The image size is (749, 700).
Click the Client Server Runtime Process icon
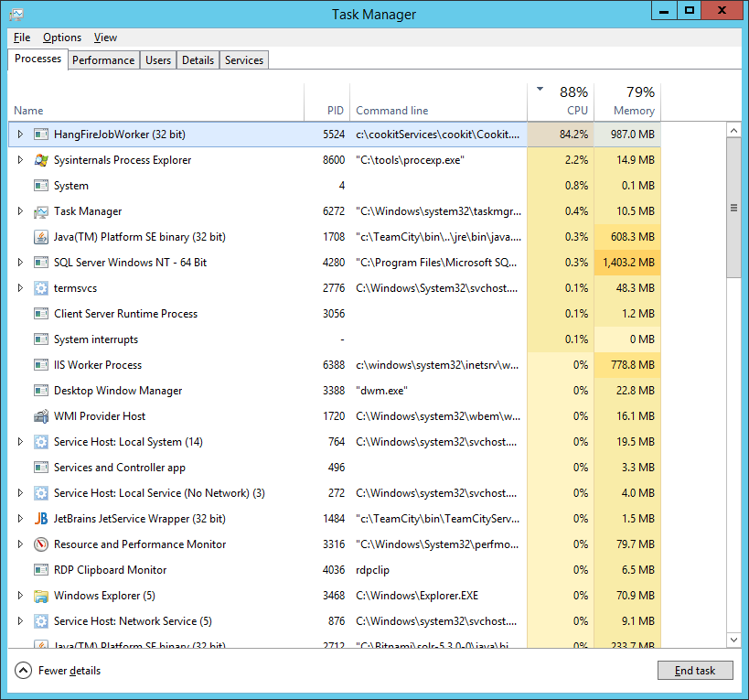pyautogui.click(x=41, y=314)
